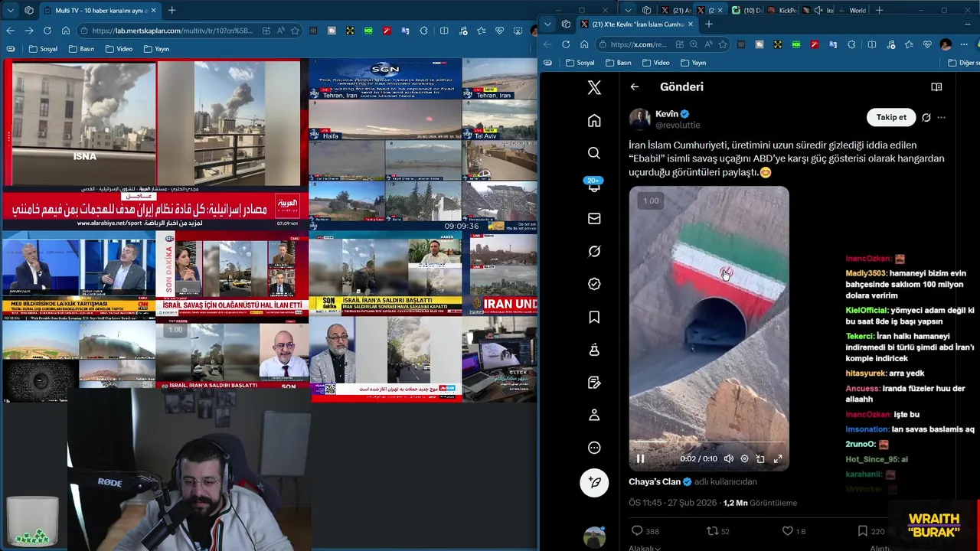This screenshot has width=980, height=551.
Task: Switch to (10) D tab in background window
Action: coord(746,10)
